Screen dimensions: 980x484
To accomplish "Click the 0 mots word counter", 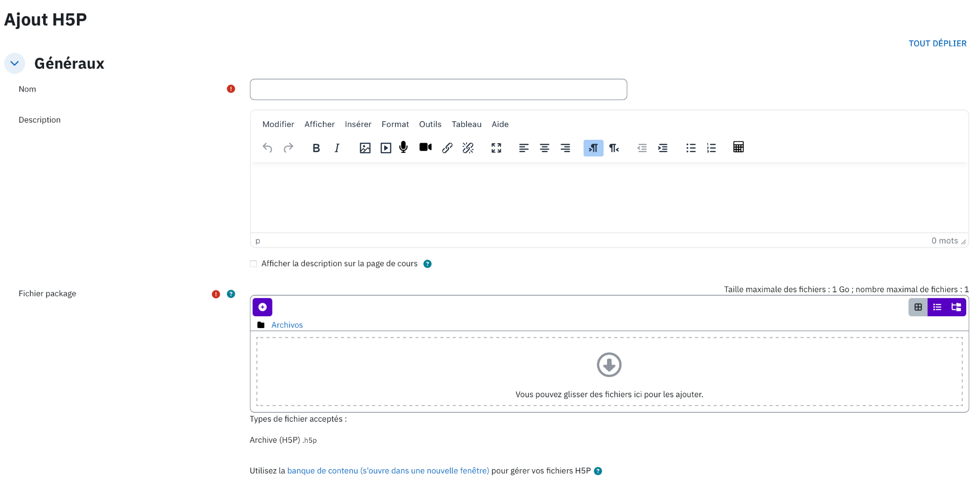I will (x=944, y=241).
